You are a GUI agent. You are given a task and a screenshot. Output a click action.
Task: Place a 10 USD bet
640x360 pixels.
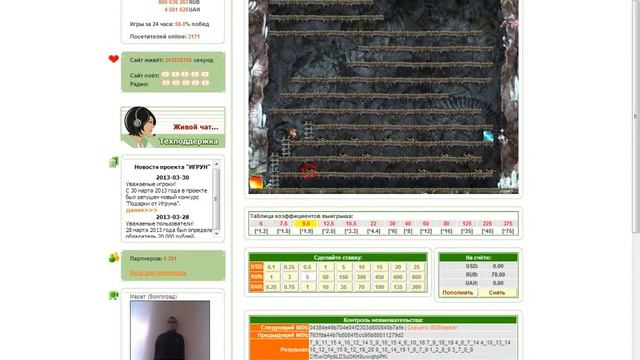click(x=362, y=267)
